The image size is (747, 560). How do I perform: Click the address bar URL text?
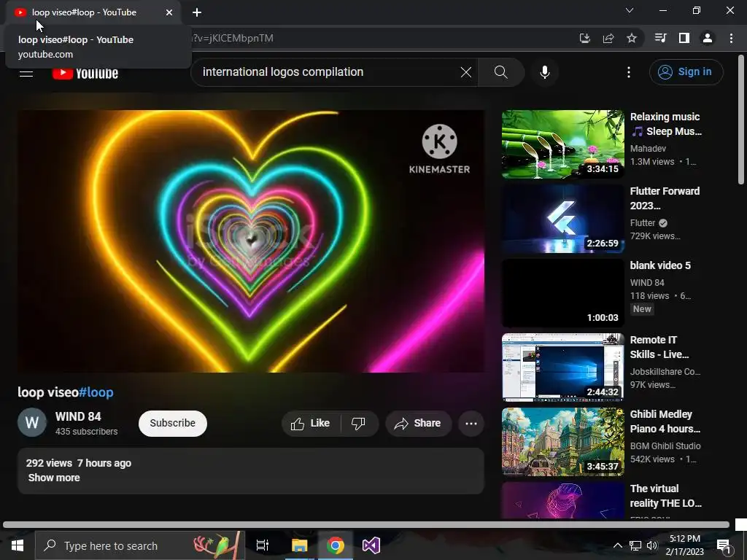[233, 38]
